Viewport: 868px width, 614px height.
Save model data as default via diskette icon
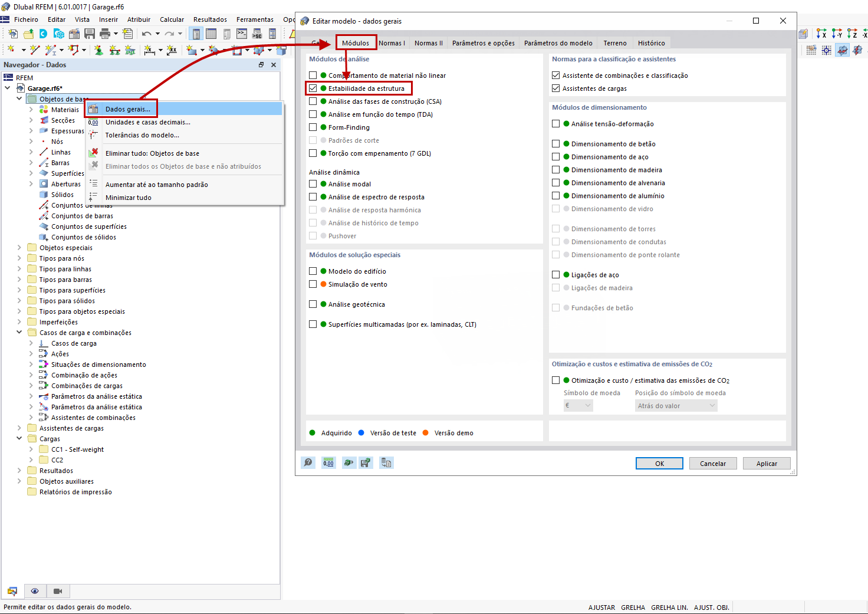pyautogui.click(x=366, y=462)
